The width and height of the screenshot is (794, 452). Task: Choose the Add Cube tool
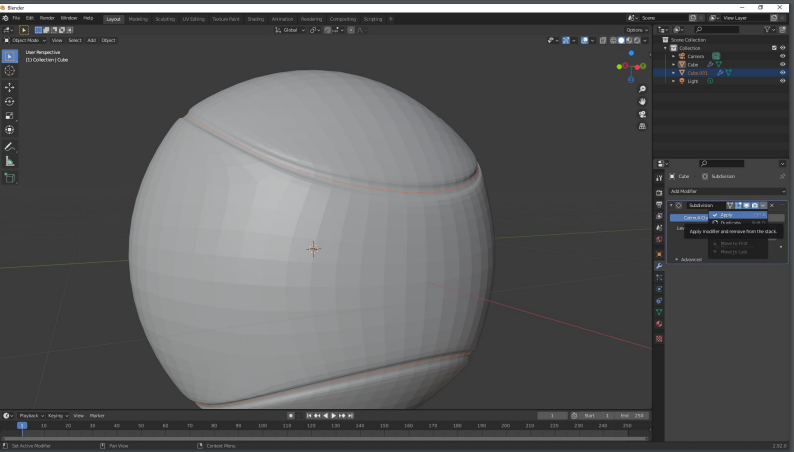pyautogui.click(x=10, y=178)
